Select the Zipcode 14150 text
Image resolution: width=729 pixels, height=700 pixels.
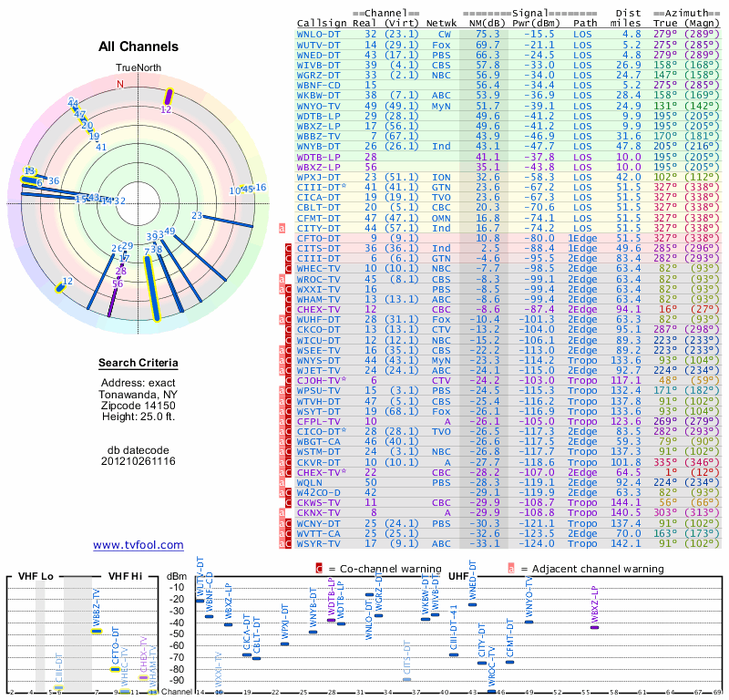pos(139,405)
